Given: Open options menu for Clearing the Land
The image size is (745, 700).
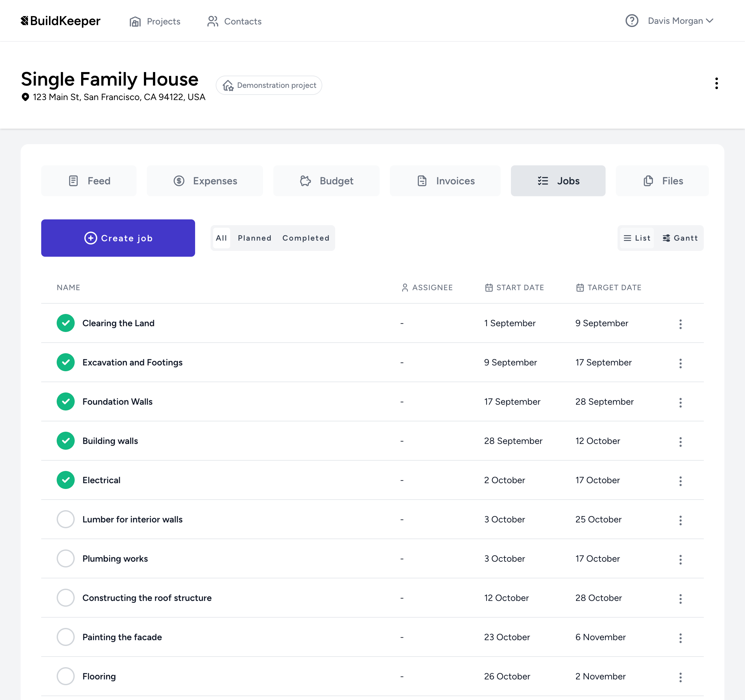Looking at the screenshot, I should [681, 324].
